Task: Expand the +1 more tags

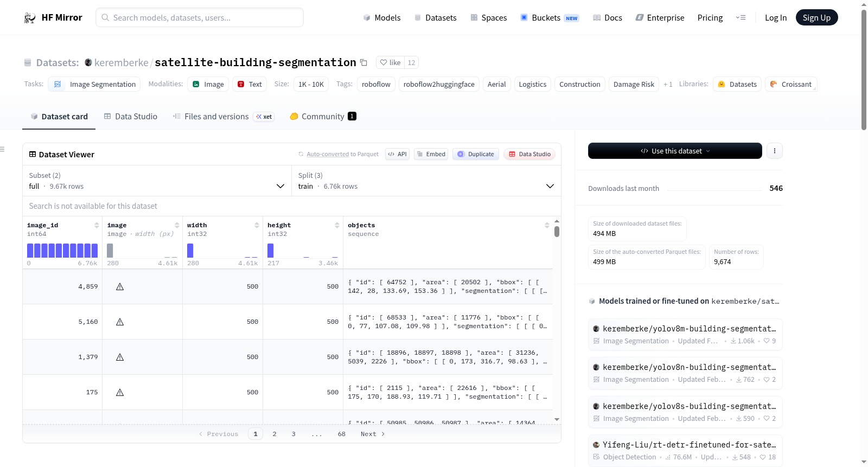Action: coord(668,85)
